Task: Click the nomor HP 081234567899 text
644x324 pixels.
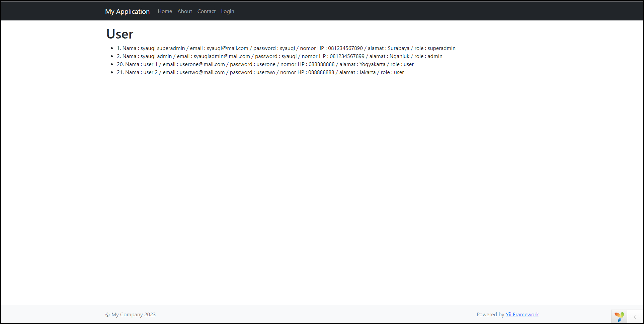Action: pos(347,56)
